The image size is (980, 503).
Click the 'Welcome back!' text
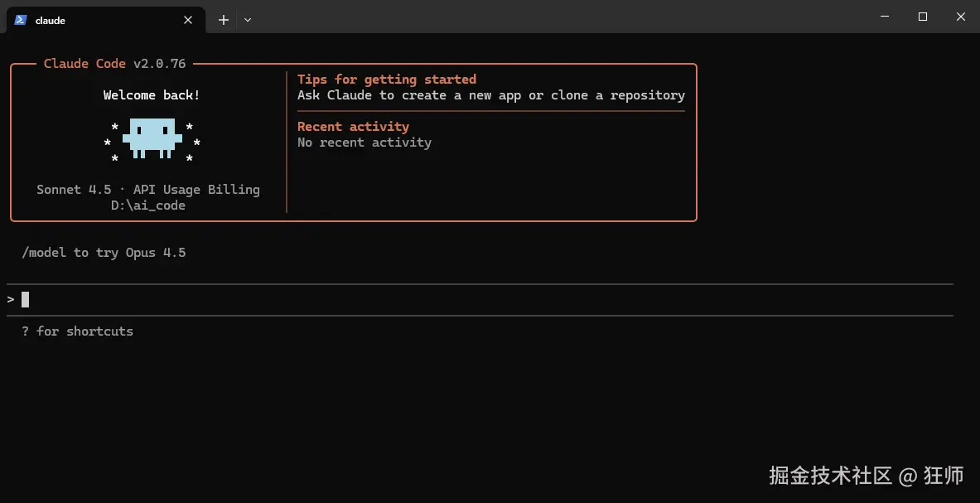pyautogui.click(x=152, y=95)
